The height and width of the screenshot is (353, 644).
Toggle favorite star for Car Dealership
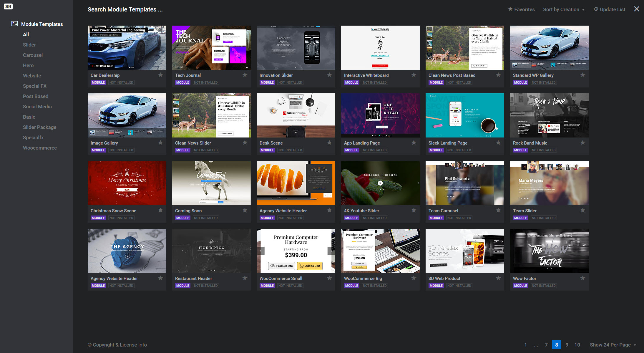point(160,75)
